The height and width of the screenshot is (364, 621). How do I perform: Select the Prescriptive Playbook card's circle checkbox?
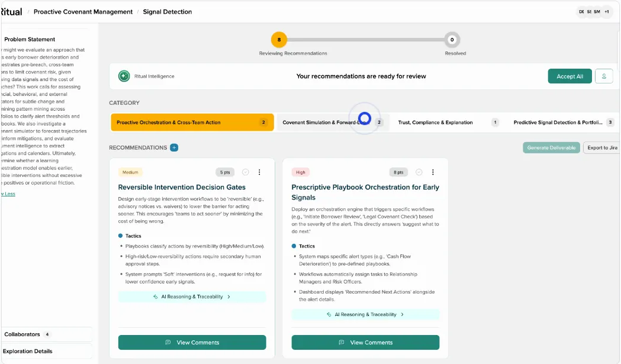(419, 172)
